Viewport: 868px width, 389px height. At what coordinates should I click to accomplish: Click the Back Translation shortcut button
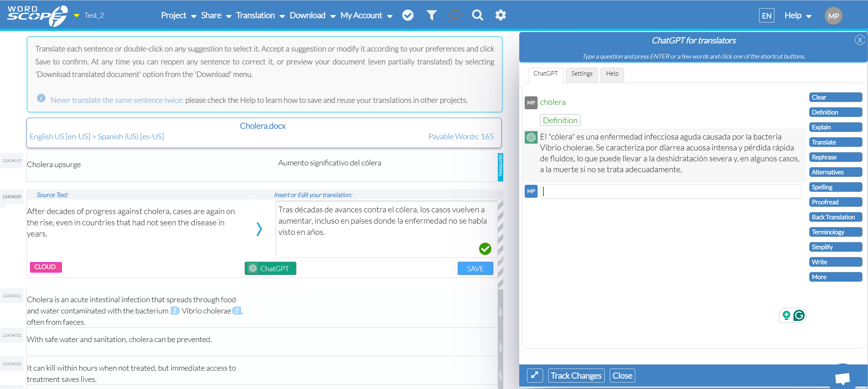(835, 217)
